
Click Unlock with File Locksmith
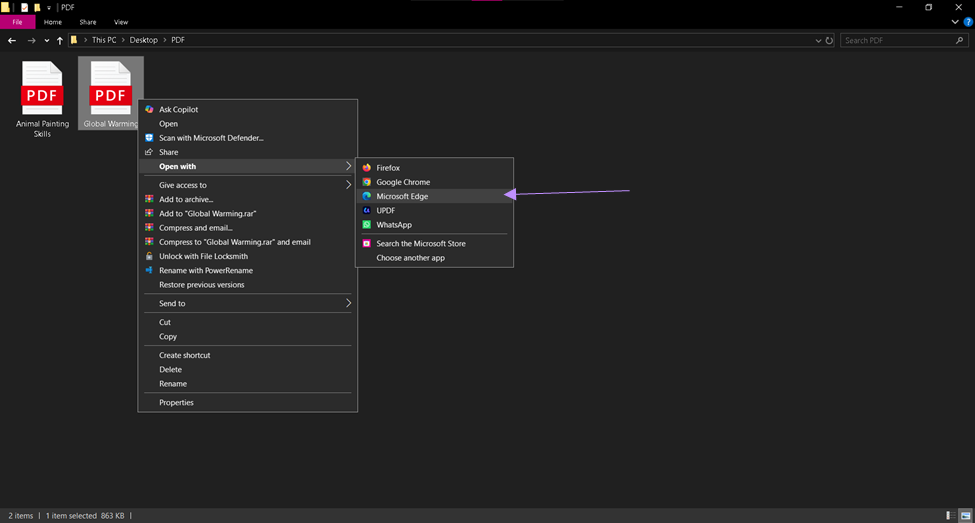(x=247, y=256)
